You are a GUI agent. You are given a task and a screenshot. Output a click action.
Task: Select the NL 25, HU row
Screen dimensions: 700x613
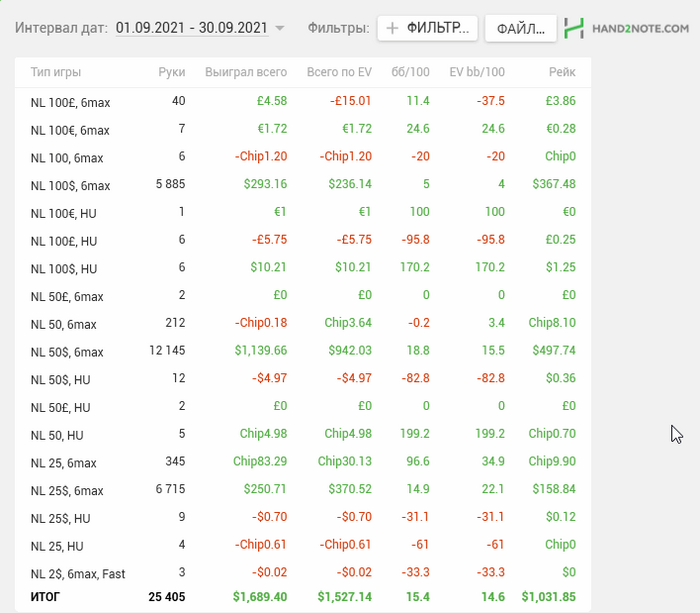coord(303,544)
